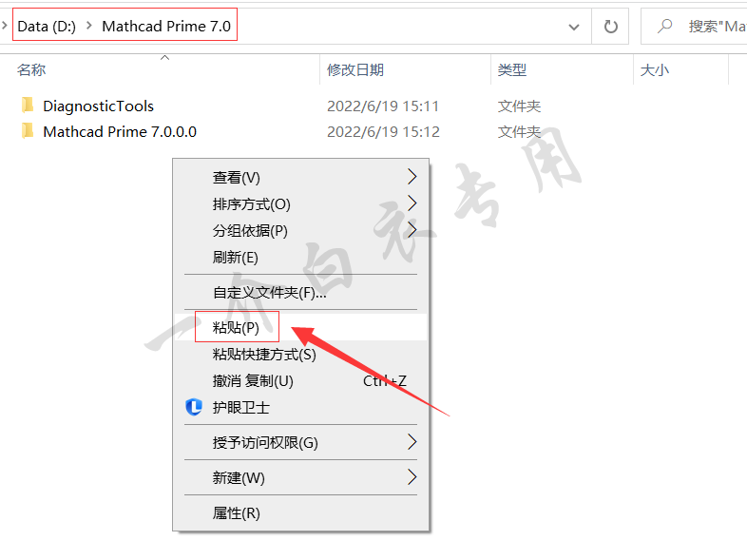Click the DiagnosticTools folder icon
The width and height of the screenshot is (747, 560).
28,105
